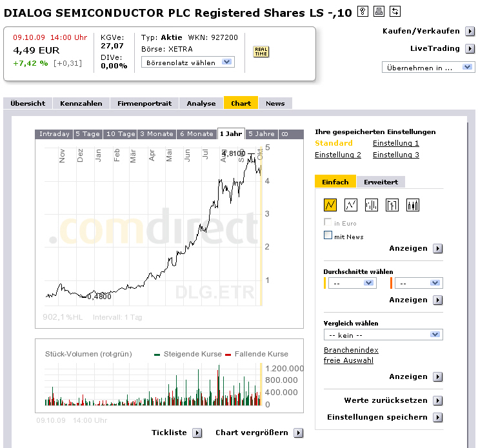Click the Werte zurücksetzen text button
The width and height of the screenshot is (478, 448).
386,400
